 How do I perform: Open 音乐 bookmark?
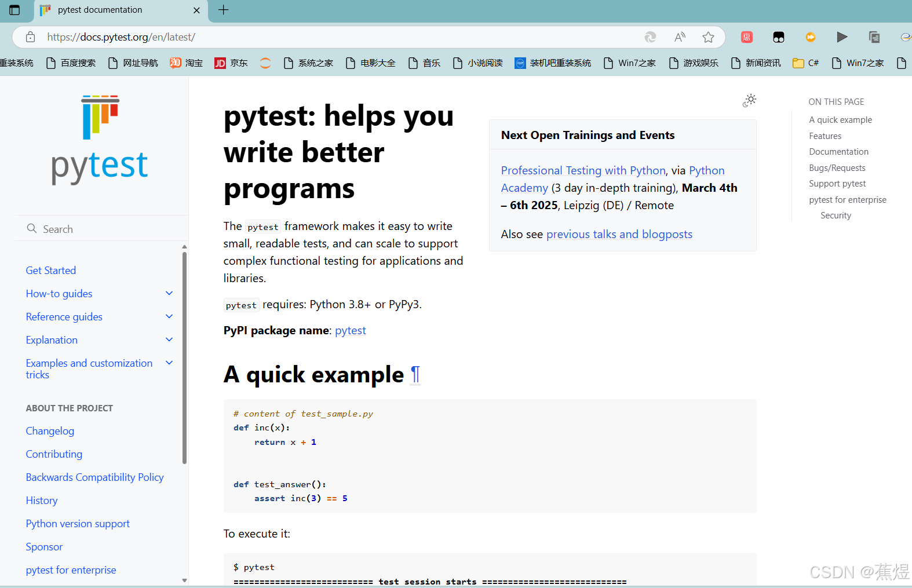click(x=424, y=63)
